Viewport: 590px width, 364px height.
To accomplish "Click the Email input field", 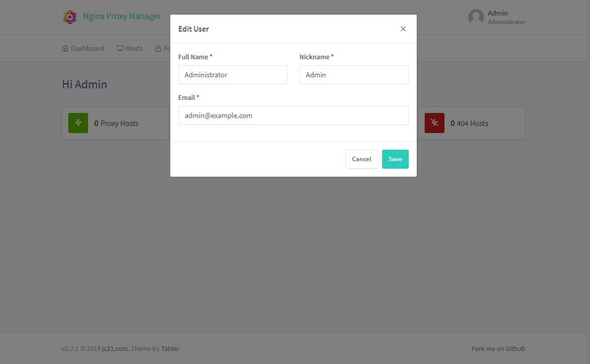I will point(293,115).
